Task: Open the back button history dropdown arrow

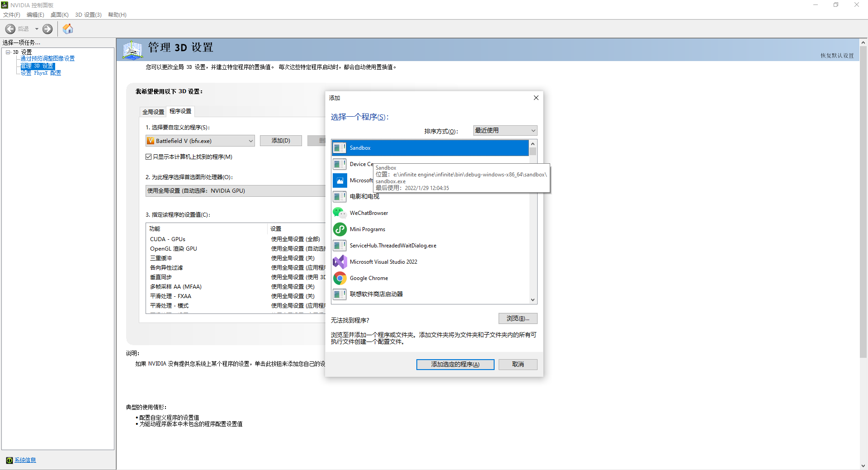Action: 37,29
